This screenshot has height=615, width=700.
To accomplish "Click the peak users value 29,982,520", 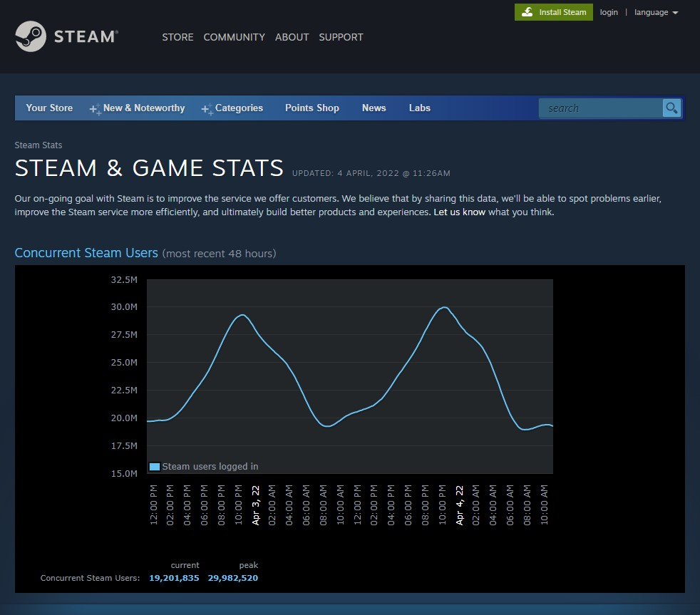I will point(233,578).
